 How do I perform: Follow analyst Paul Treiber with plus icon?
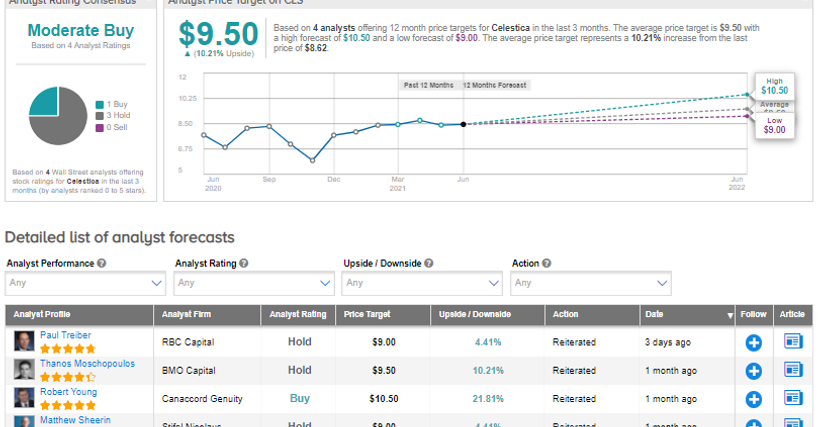[753, 343]
